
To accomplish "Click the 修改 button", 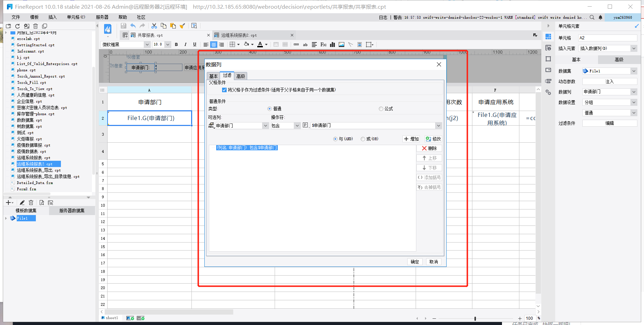I will [433, 139].
